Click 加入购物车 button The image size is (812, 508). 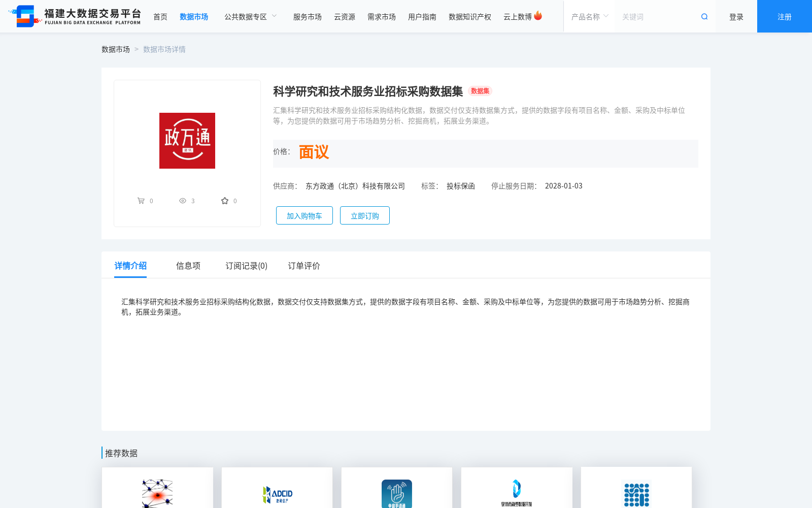point(304,215)
